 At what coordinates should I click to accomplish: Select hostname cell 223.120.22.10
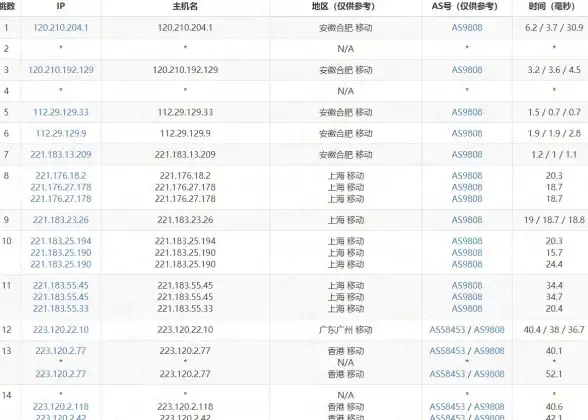pyautogui.click(x=185, y=330)
